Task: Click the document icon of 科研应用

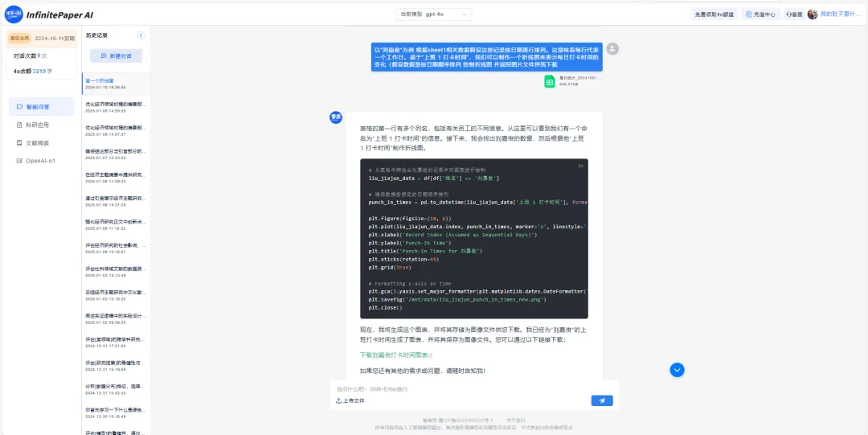Action: tap(19, 125)
